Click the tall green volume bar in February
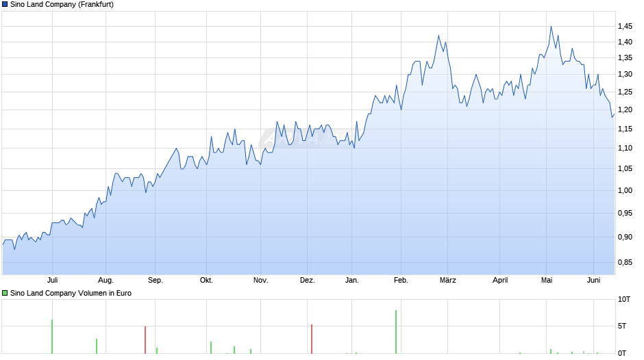Image resolution: width=644 pixels, height=360 pixels. click(396, 332)
